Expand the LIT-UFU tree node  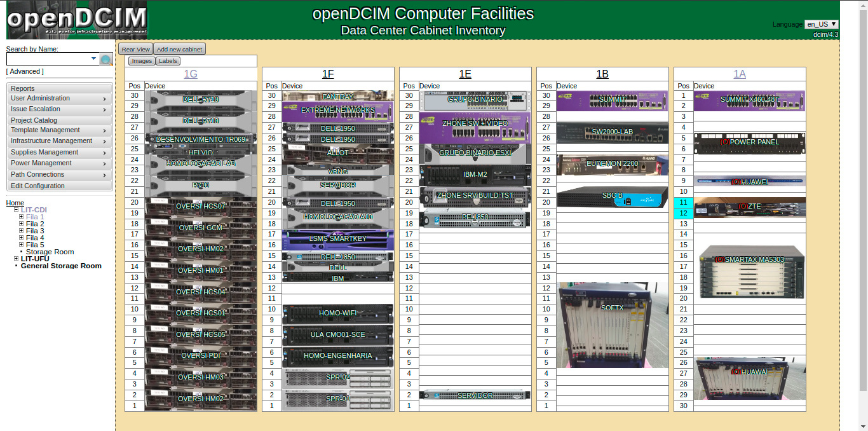[x=16, y=259]
